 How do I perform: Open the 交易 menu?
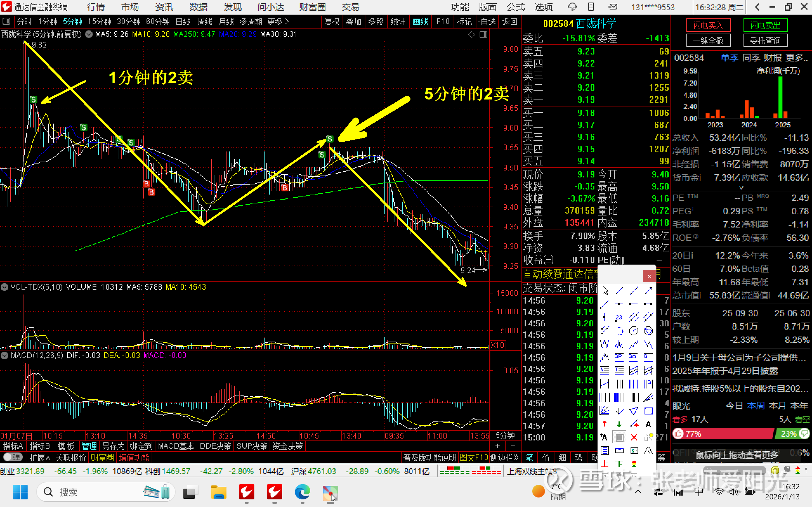[x=350, y=7]
